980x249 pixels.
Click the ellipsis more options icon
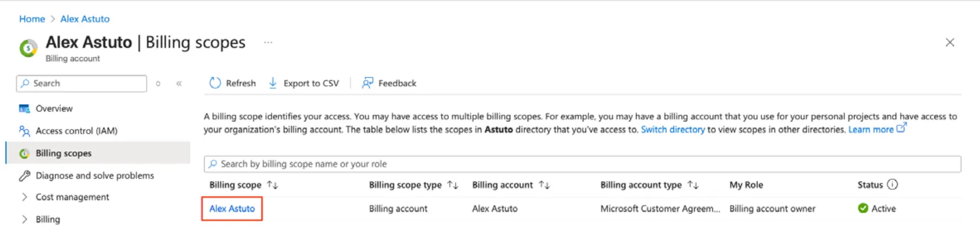(268, 43)
